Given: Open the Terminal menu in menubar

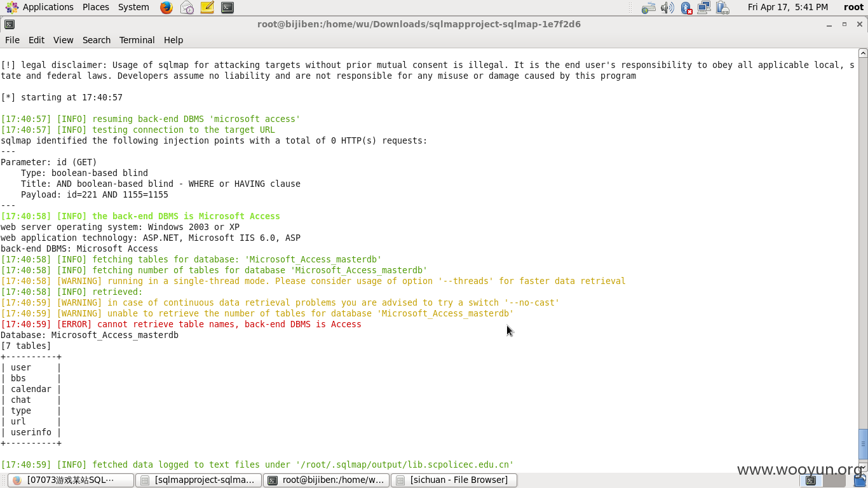Looking at the screenshot, I should point(137,39).
